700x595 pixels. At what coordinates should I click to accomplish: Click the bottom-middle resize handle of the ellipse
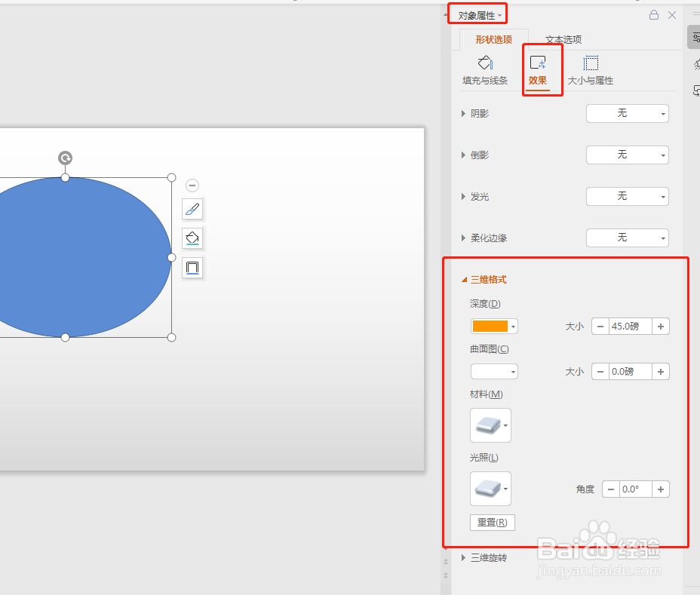[65, 337]
